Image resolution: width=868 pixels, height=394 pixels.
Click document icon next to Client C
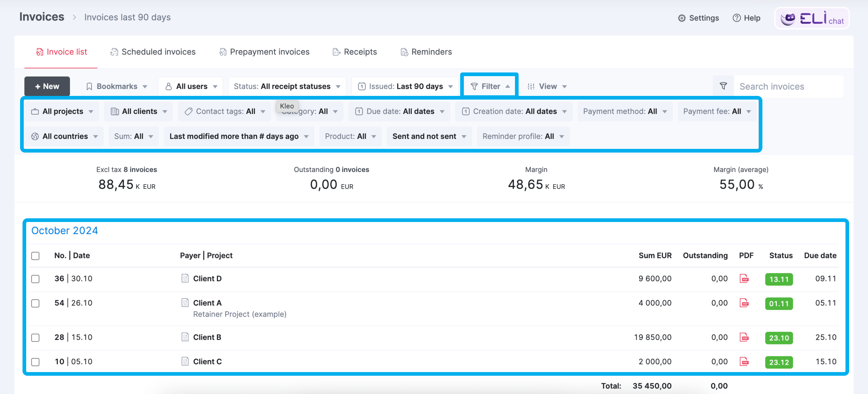click(185, 362)
